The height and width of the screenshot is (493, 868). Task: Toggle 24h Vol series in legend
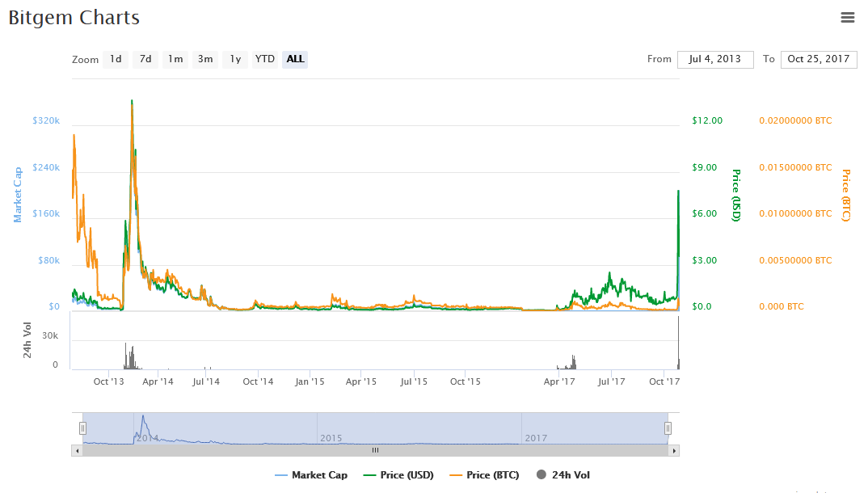(x=563, y=475)
